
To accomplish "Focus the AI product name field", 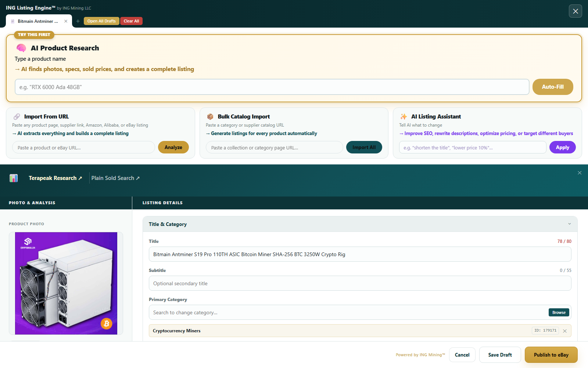I will pyautogui.click(x=272, y=87).
